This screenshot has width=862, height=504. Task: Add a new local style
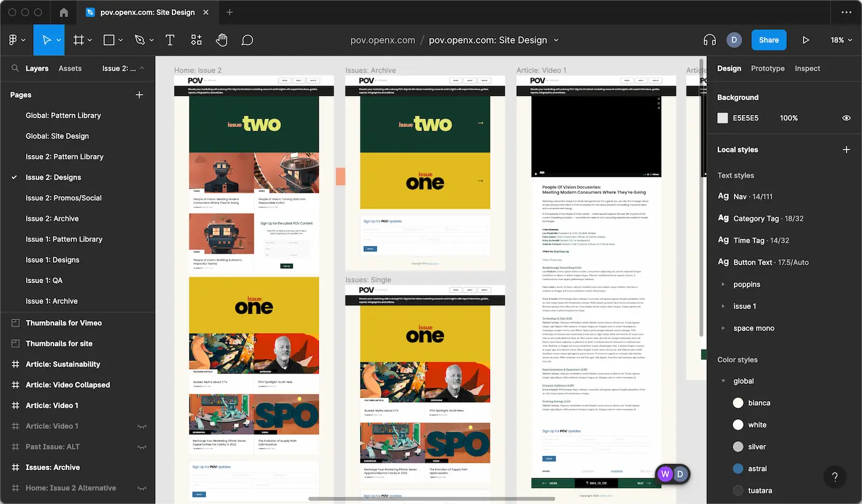(847, 150)
